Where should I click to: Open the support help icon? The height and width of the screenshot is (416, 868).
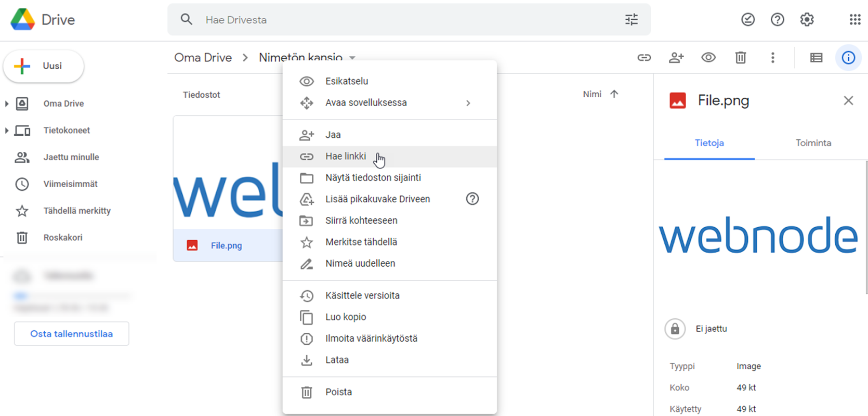pos(777,20)
